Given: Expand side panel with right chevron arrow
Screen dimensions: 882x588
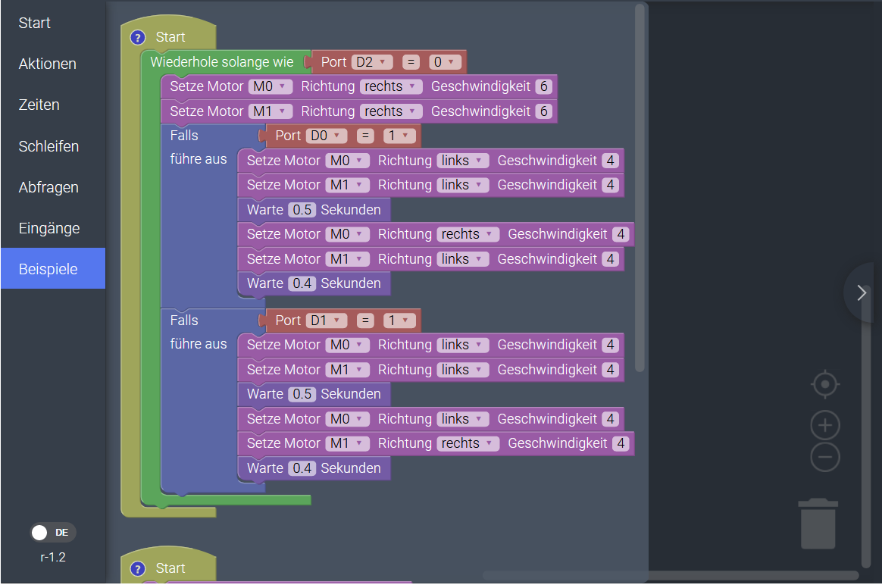Looking at the screenshot, I should (x=861, y=293).
